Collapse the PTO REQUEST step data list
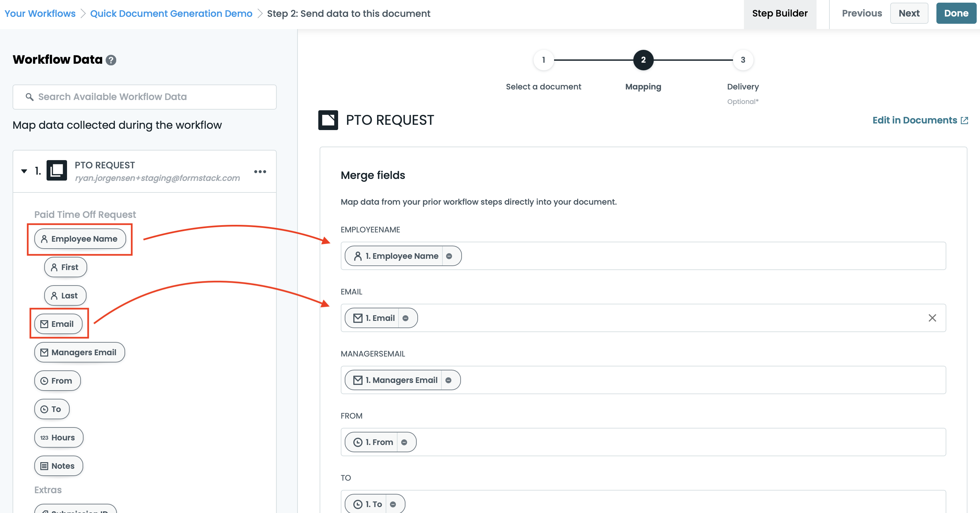 point(24,171)
